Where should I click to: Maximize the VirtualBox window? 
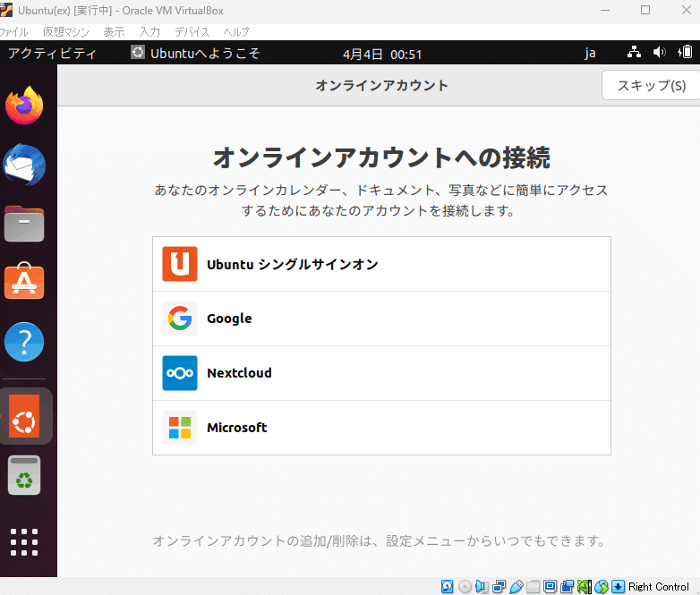[645, 10]
